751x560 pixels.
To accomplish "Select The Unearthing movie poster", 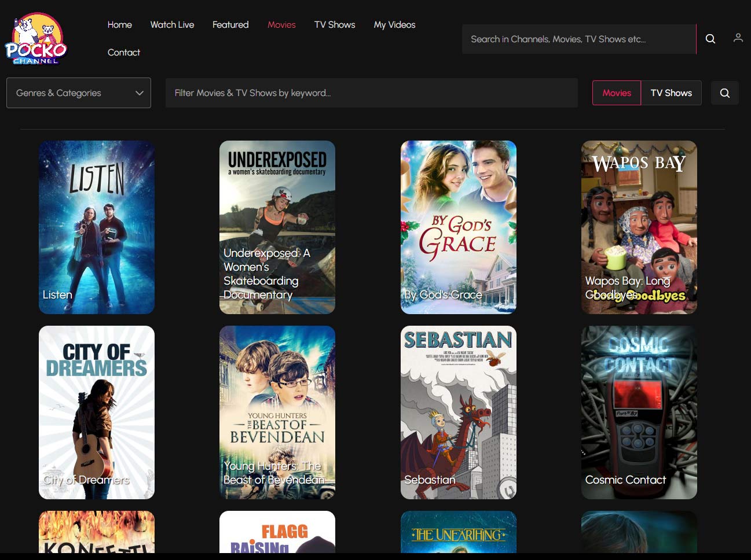I will coord(459,532).
